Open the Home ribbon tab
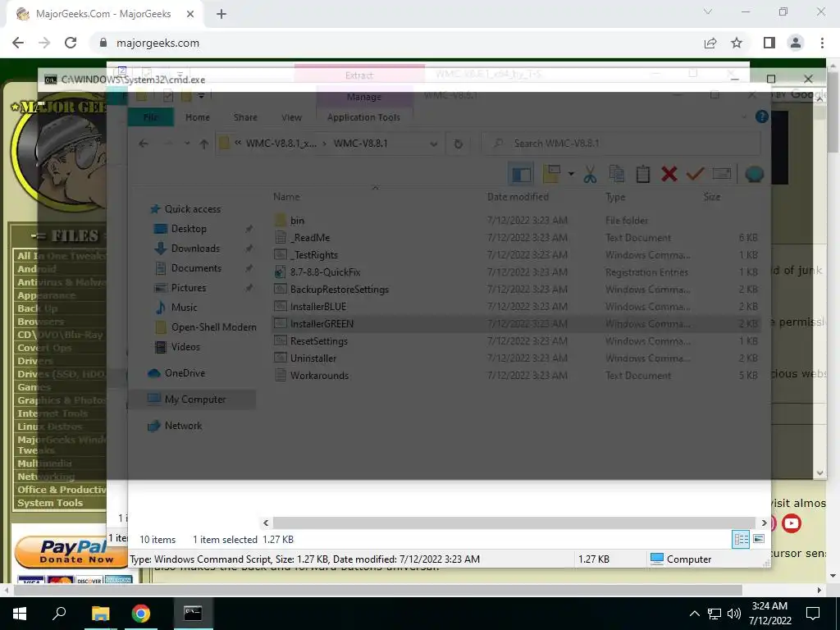This screenshot has width=840, height=630. point(198,117)
